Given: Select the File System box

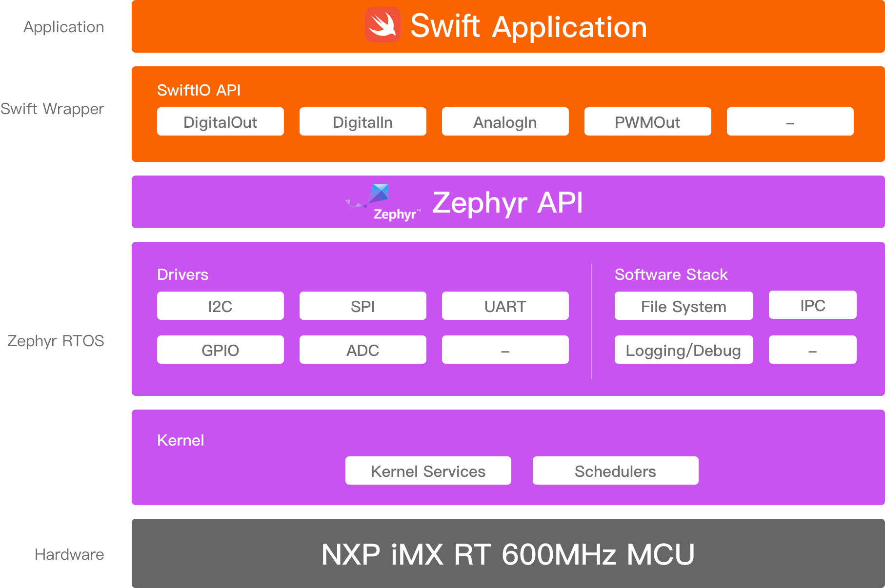Looking at the screenshot, I should (x=684, y=306).
